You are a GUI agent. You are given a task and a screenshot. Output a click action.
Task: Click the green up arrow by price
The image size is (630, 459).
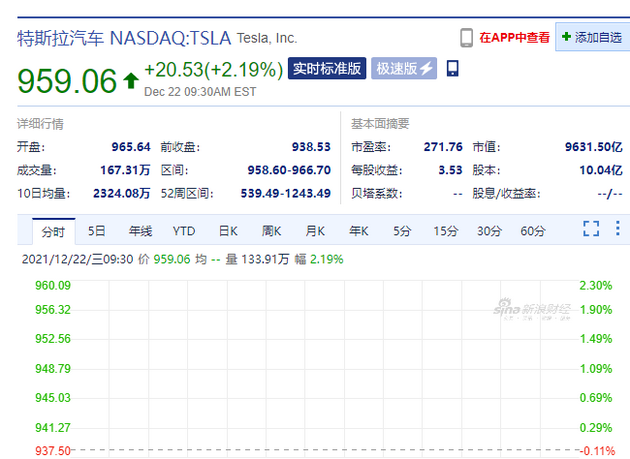coord(131,80)
